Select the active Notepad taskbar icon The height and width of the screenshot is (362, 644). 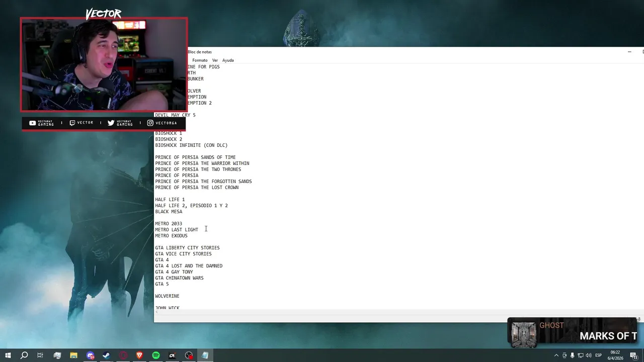[205, 355]
